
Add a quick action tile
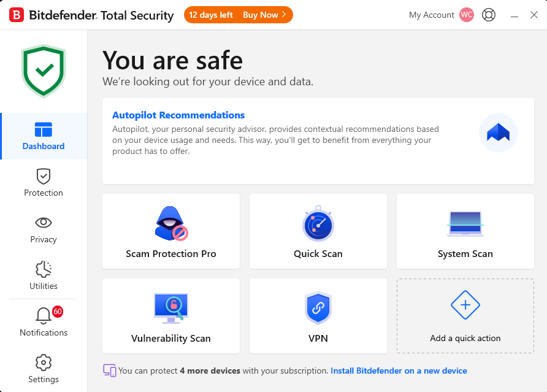point(465,316)
